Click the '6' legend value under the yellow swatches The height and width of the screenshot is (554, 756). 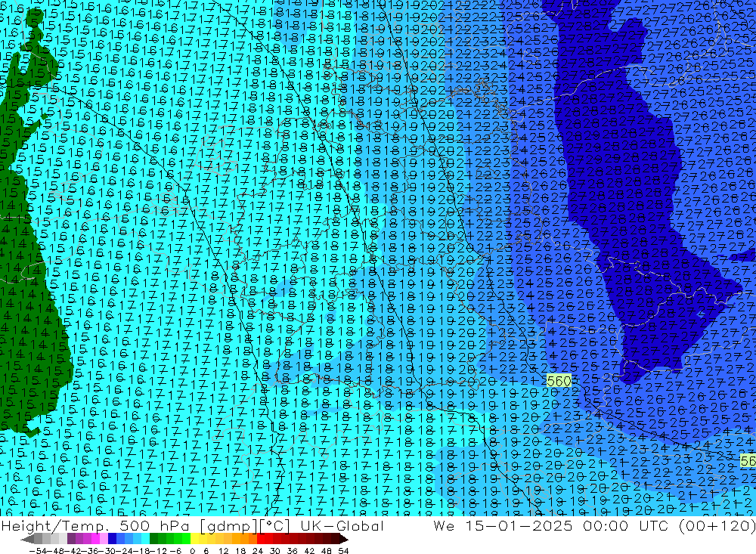pos(206,551)
